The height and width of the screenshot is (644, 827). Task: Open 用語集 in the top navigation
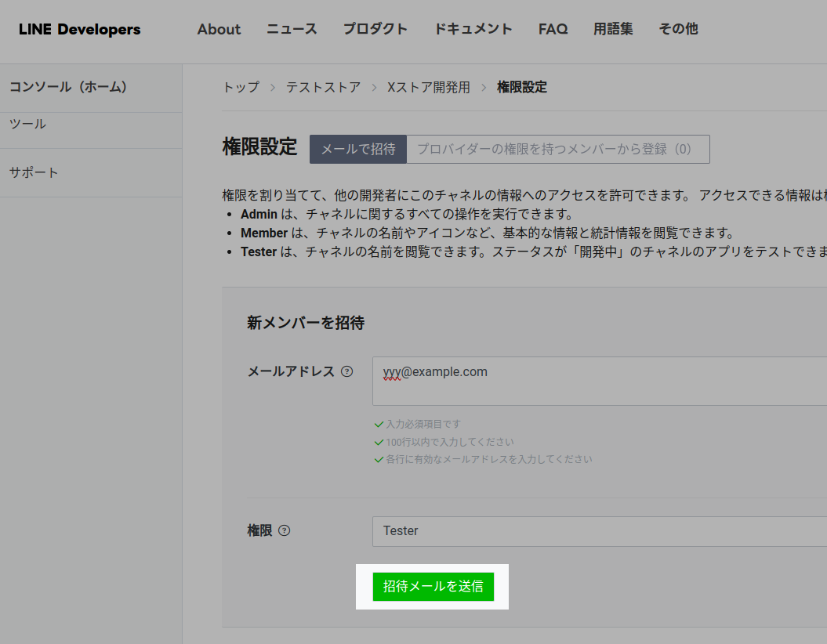pyautogui.click(x=613, y=30)
